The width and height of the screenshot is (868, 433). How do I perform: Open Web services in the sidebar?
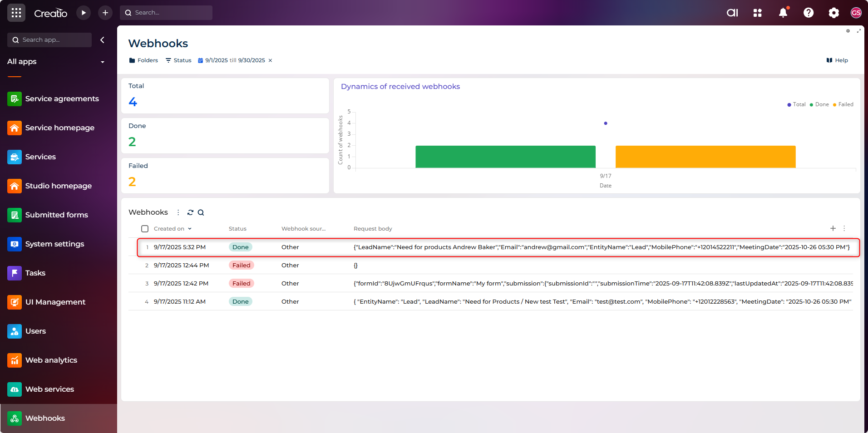coord(49,389)
